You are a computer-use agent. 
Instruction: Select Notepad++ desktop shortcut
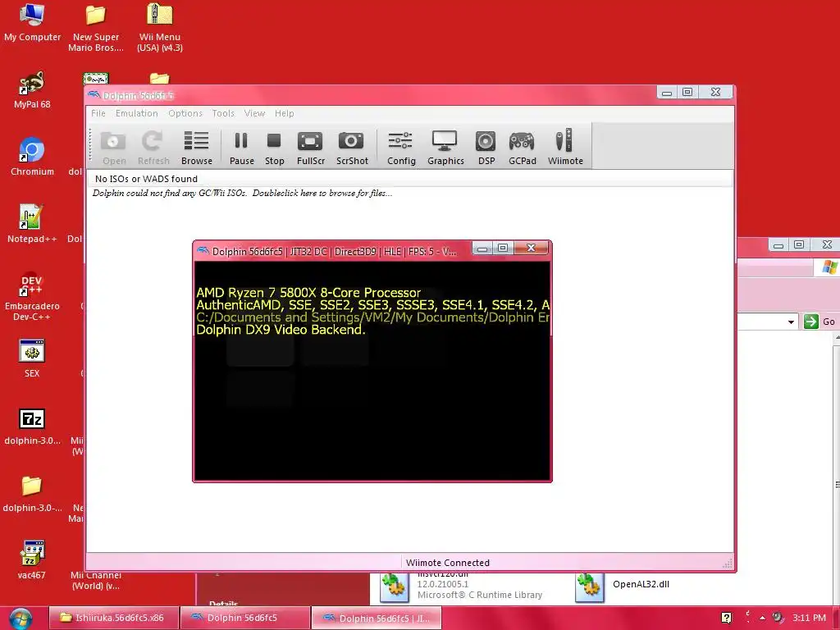[x=32, y=224]
